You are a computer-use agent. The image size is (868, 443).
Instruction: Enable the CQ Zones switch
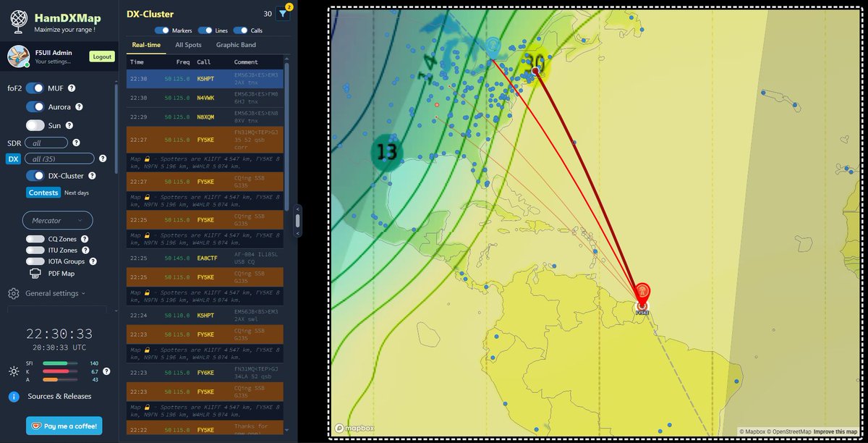point(35,239)
